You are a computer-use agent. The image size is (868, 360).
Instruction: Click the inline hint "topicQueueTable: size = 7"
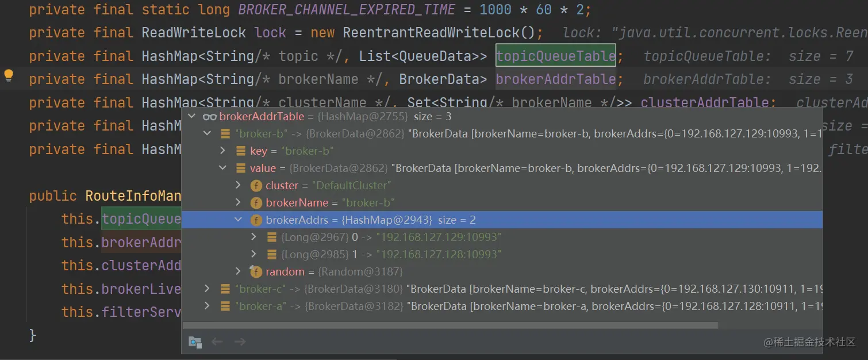click(x=748, y=56)
